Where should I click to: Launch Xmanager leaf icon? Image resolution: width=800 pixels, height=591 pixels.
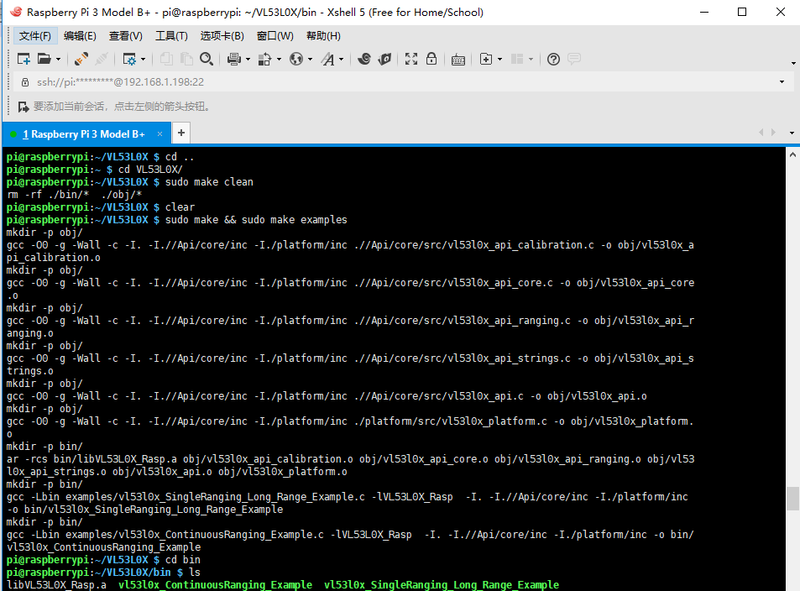pos(385,59)
